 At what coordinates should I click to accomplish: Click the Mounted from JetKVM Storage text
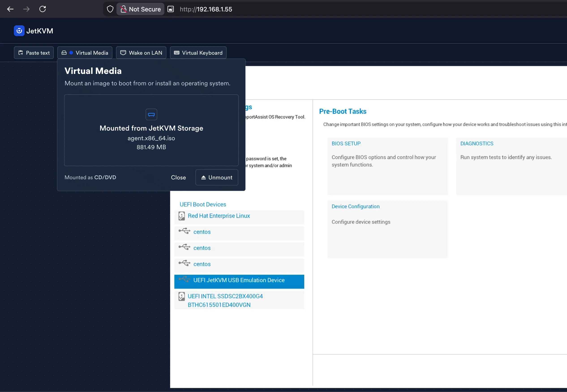coord(151,128)
